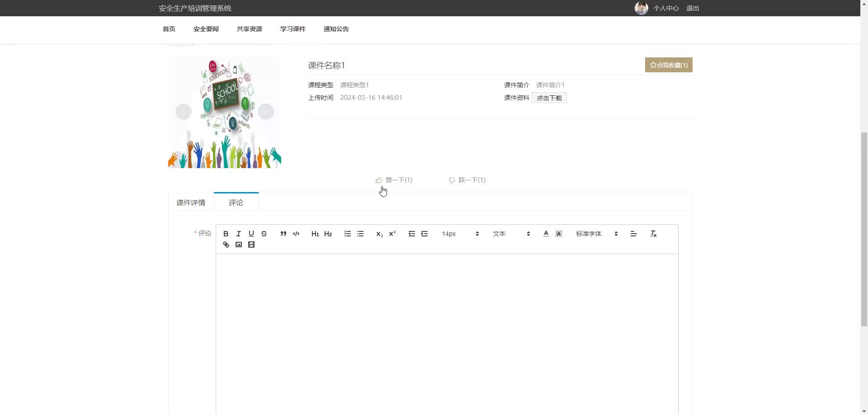Clear text formatting in the editor
This screenshot has height=414, width=868.
[x=653, y=234]
